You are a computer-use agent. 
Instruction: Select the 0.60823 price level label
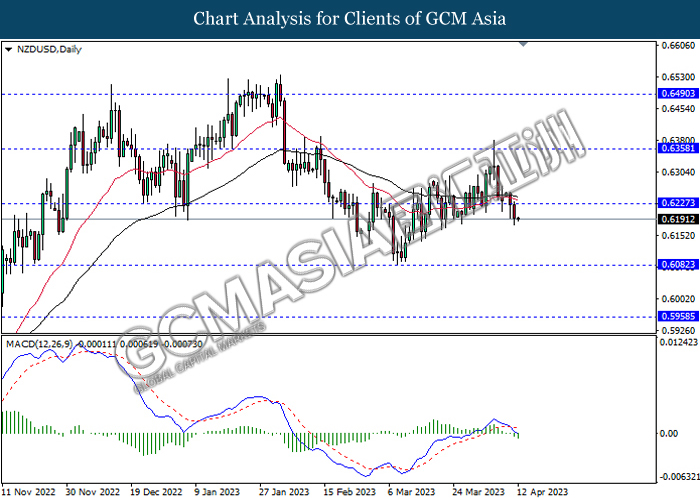(x=678, y=265)
